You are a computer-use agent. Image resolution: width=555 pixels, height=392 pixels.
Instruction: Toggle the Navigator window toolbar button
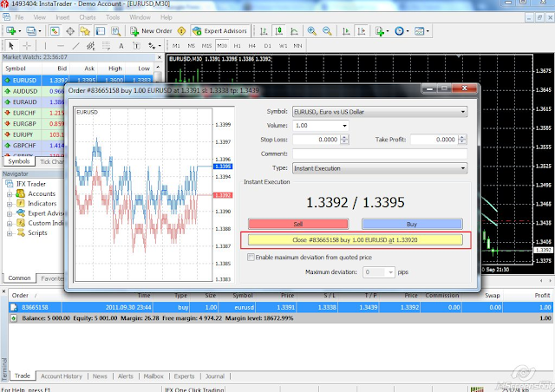click(85, 31)
